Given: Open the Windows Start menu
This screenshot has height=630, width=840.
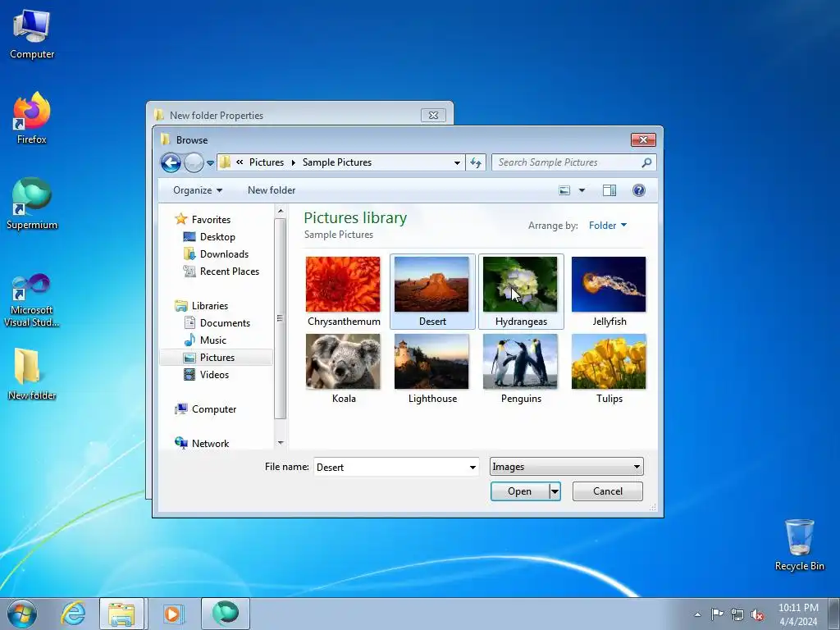Looking at the screenshot, I should click(22, 614).
